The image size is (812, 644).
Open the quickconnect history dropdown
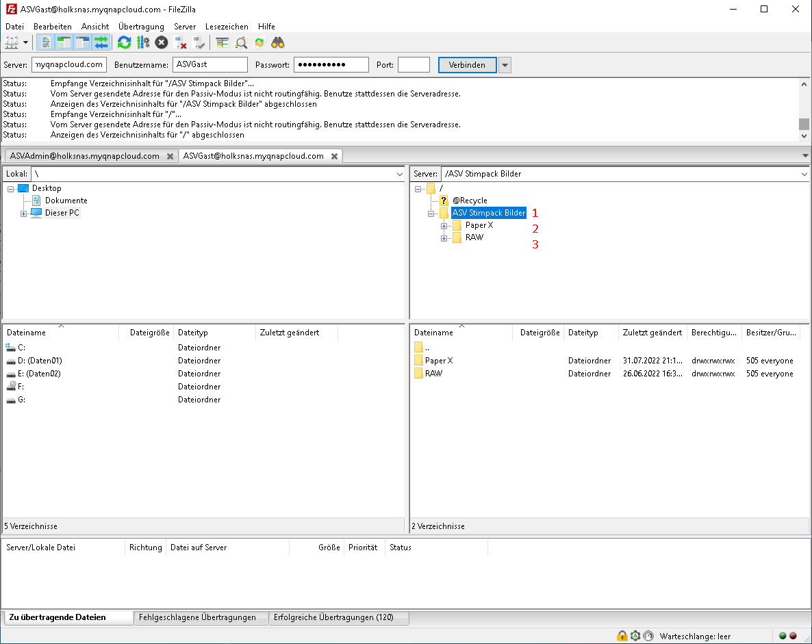click(x=505, y=65)
